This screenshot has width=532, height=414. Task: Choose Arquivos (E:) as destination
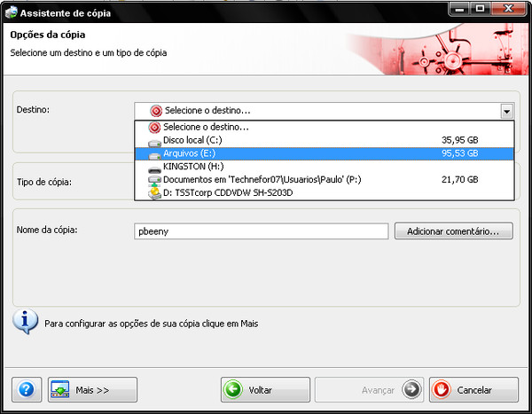click(x=325, y=153)
